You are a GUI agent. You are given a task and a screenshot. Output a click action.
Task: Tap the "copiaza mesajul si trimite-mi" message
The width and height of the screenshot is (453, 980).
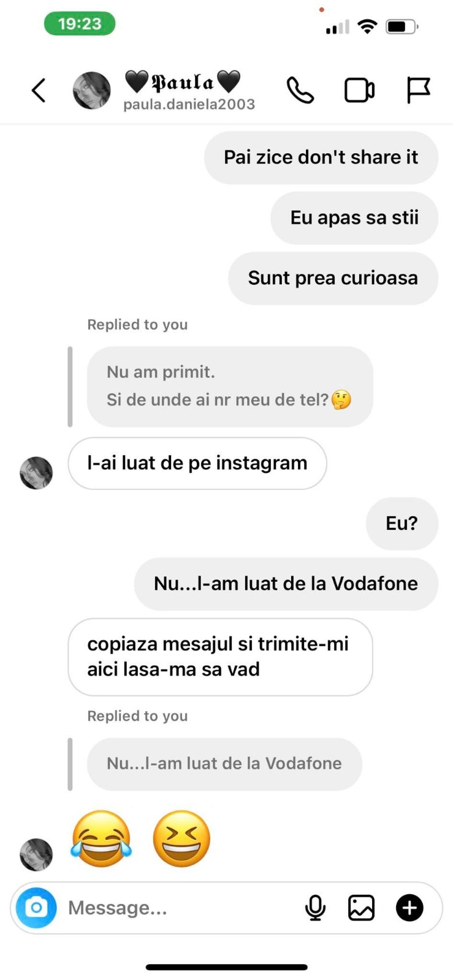pos(220,657)
